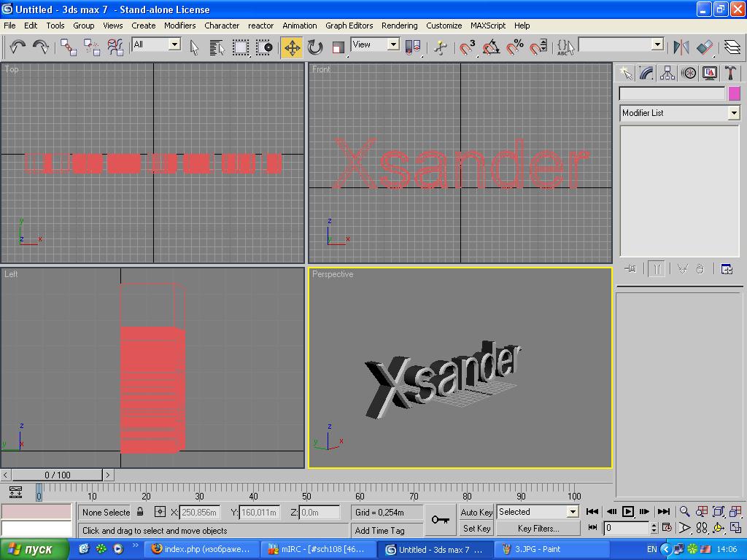Activate the Select and Move tool
Screen dimensions: 747x560
(x=292, y=47)
